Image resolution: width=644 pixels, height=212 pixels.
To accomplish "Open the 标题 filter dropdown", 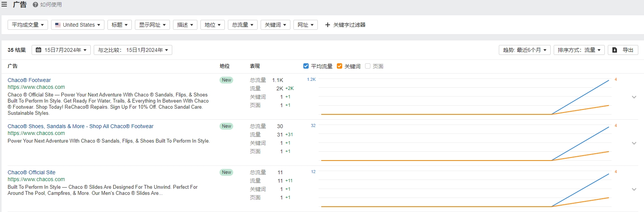I will [120, 25].
